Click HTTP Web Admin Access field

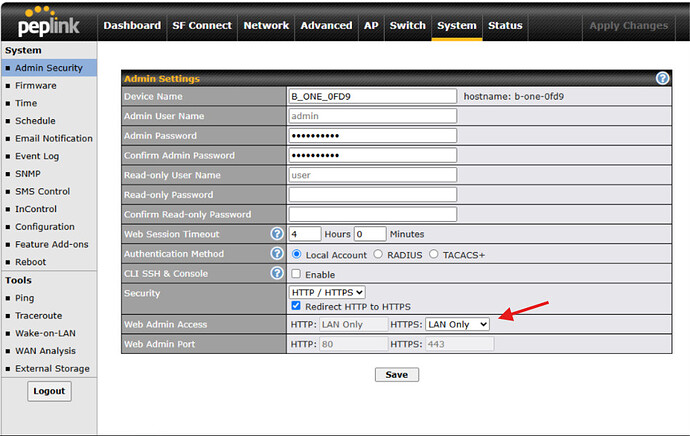[354, 324]
